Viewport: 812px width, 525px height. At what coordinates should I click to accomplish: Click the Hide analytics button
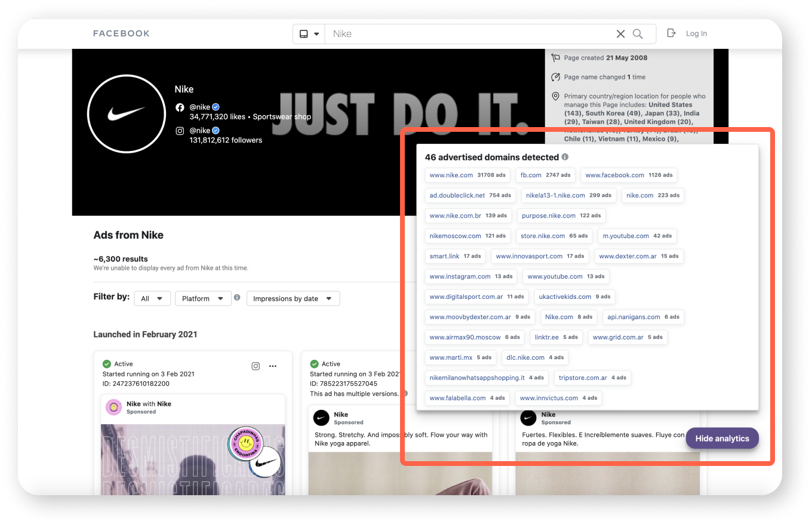[722, 438]
